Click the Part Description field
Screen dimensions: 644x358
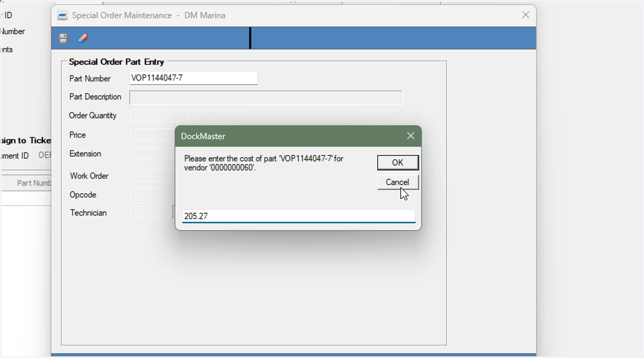(266, 98)
